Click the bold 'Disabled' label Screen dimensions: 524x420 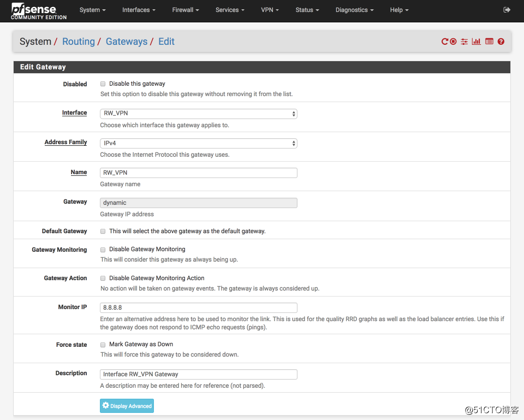pyautogui.click(x=75, y=84)
